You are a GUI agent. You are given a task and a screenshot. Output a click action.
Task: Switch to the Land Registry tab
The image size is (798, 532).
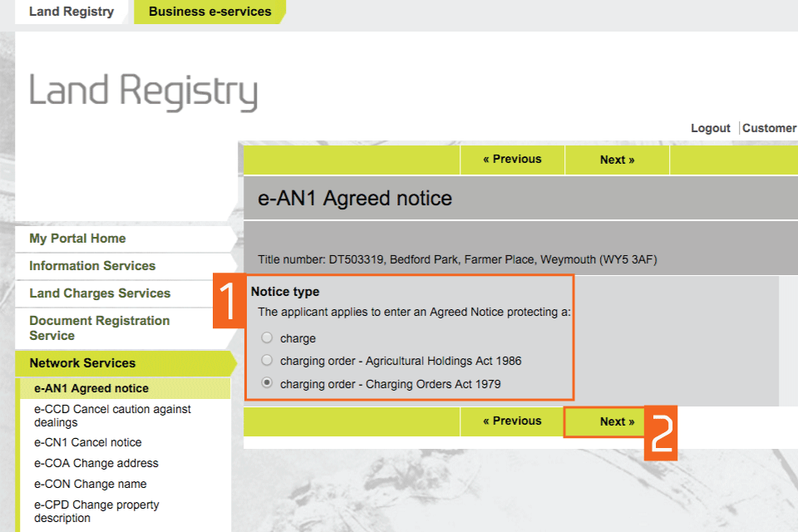pyautogui.click(x=71, y=12)
